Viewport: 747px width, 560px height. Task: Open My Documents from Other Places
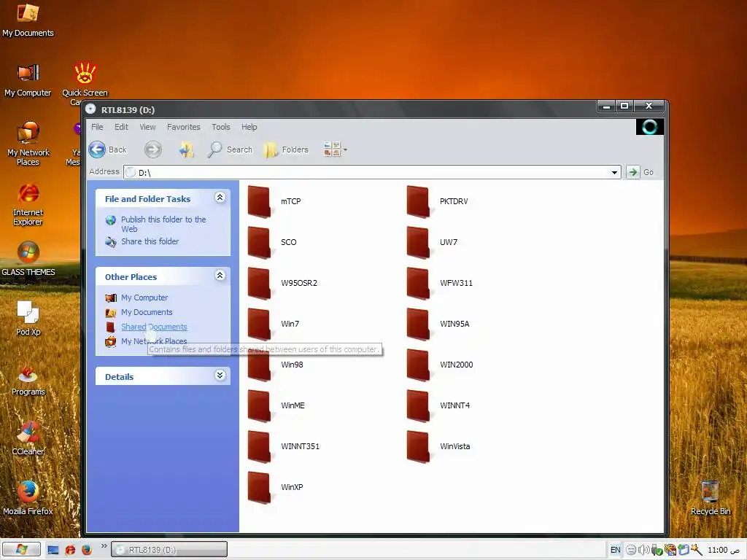coord(147,312)
